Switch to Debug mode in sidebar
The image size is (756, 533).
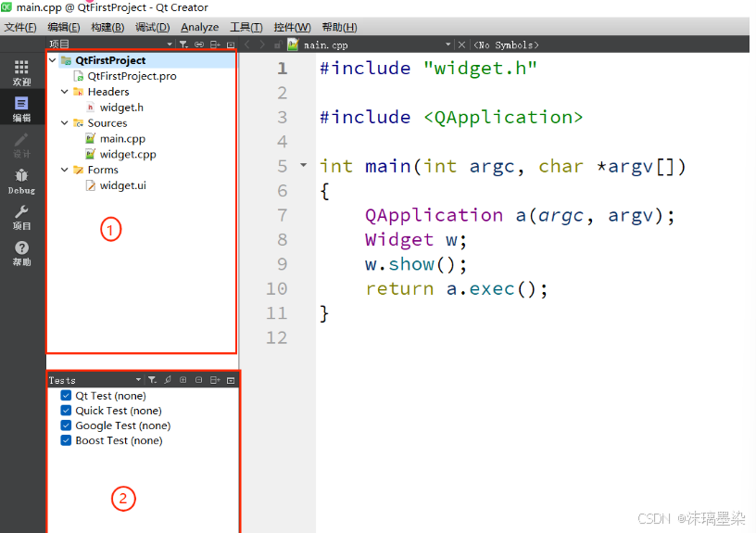21,182
